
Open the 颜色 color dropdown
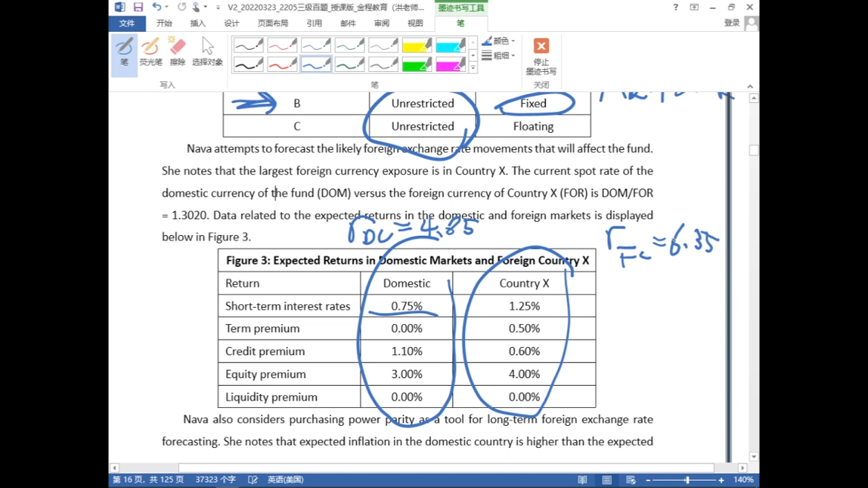coord(499,41)
